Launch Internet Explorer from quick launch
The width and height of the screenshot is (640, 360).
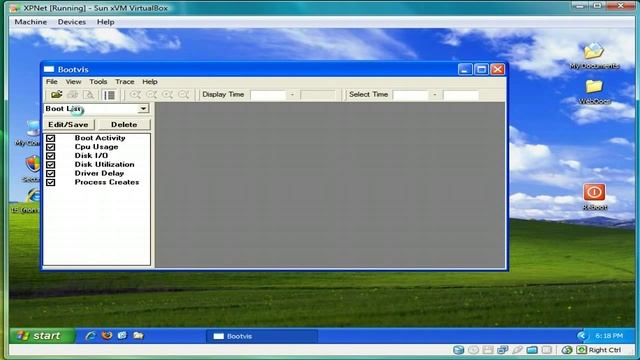90,336
